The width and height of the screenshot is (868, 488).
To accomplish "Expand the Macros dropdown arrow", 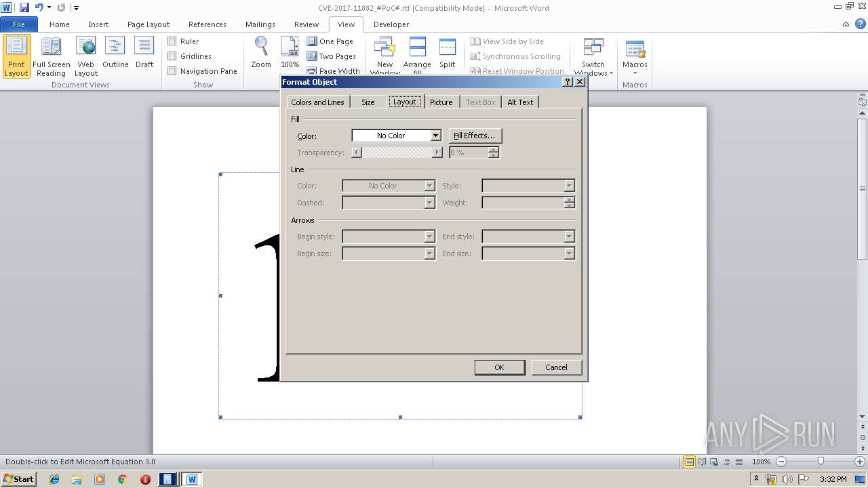I will click(635, 73).
